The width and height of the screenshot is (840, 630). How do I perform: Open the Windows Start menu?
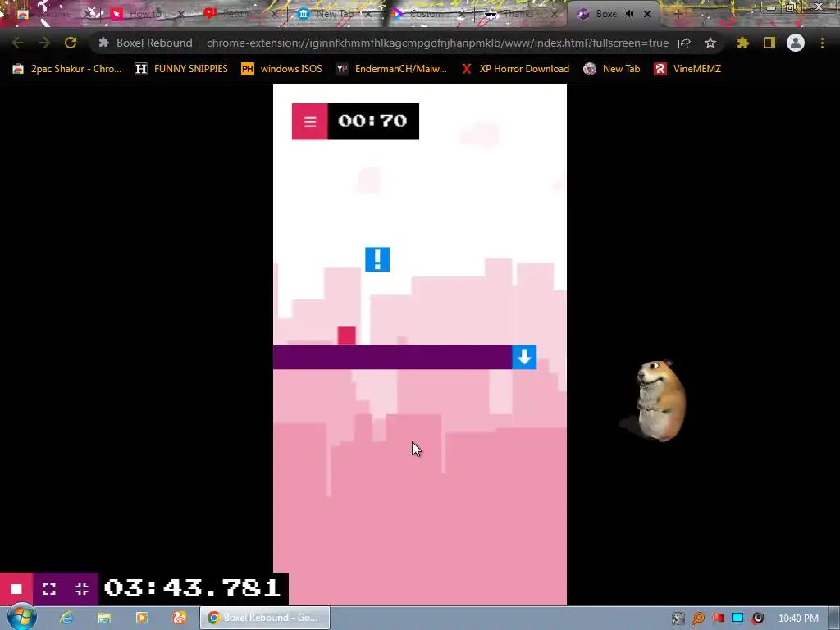(x=21, y=618)
